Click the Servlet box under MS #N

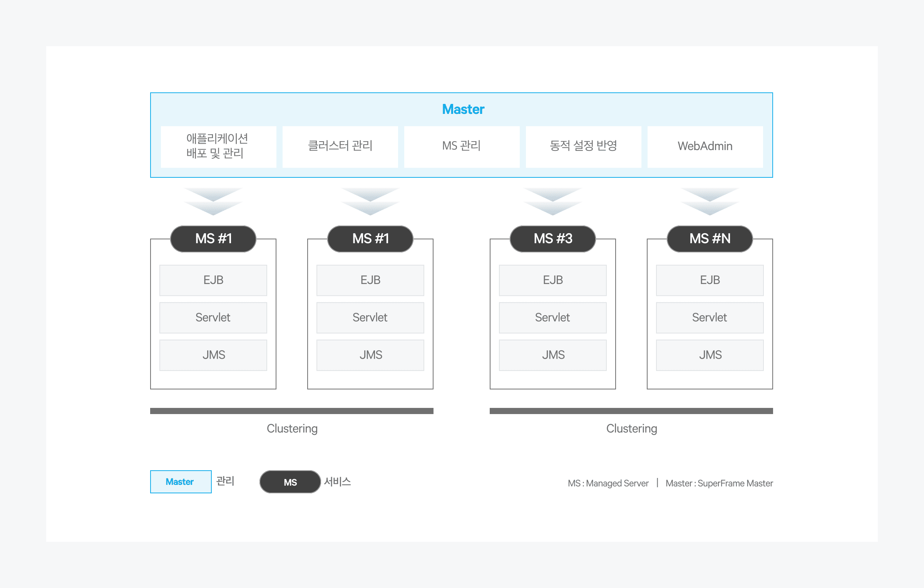pos(710,317)
